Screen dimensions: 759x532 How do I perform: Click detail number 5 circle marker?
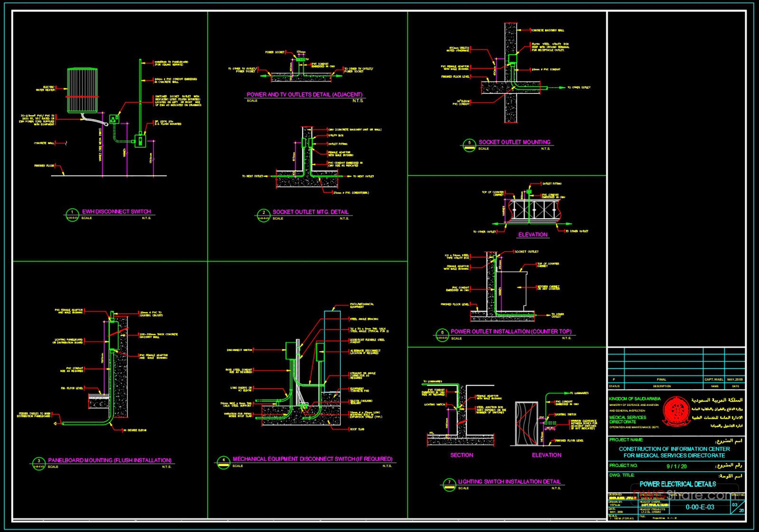(x=469, y=145)
